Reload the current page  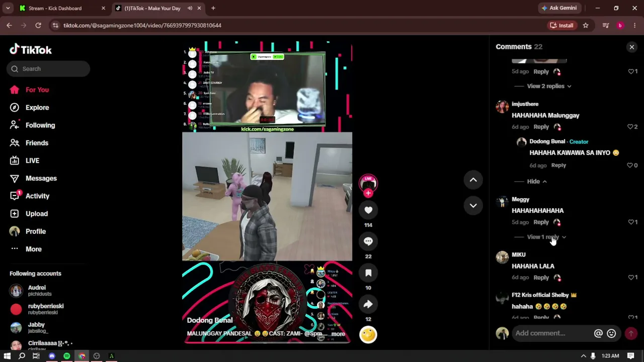coord(38,25)
